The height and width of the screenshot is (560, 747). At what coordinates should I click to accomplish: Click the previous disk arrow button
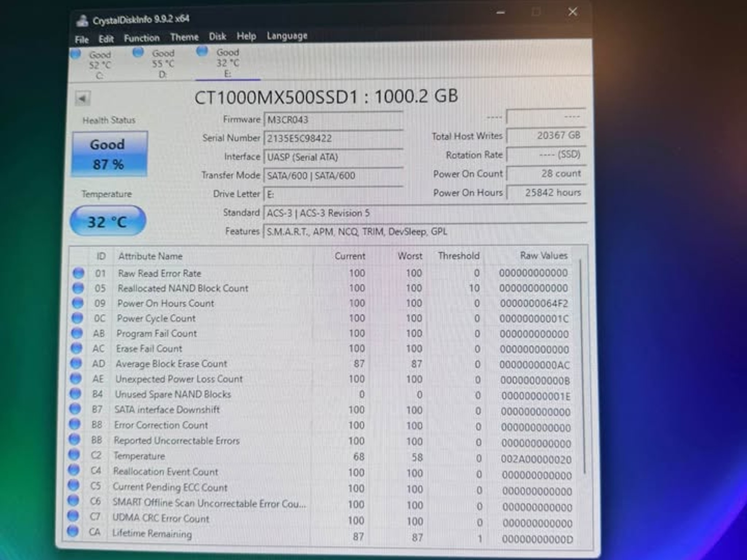(x=83, y=98)
